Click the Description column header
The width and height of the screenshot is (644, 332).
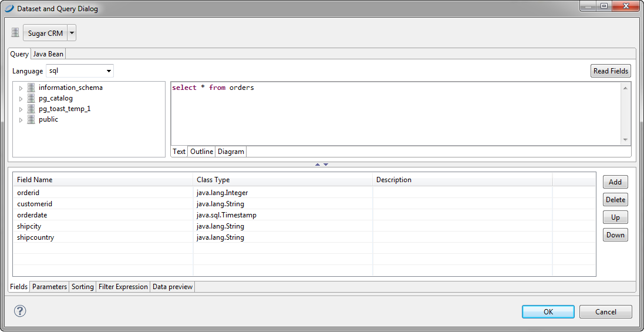coord(463,180)
